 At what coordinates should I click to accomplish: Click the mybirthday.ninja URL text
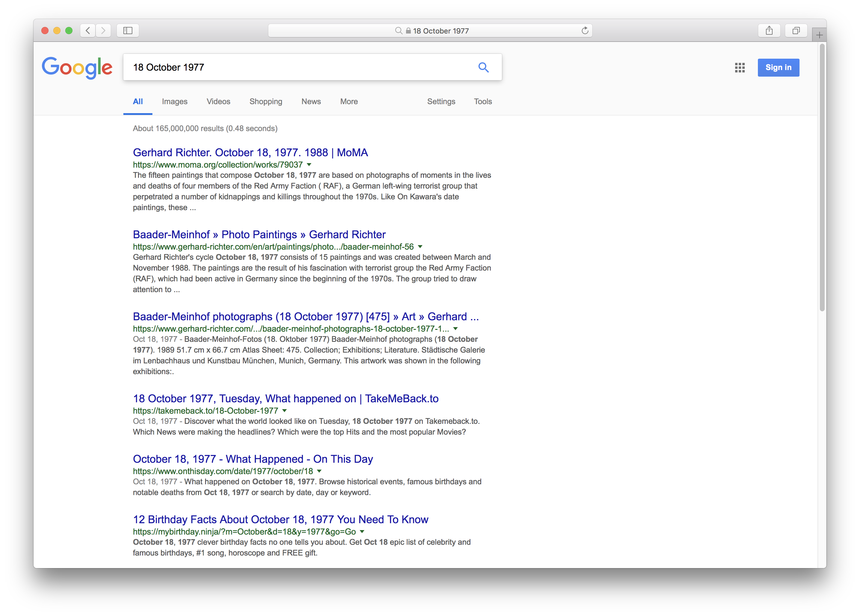point(244,532)
